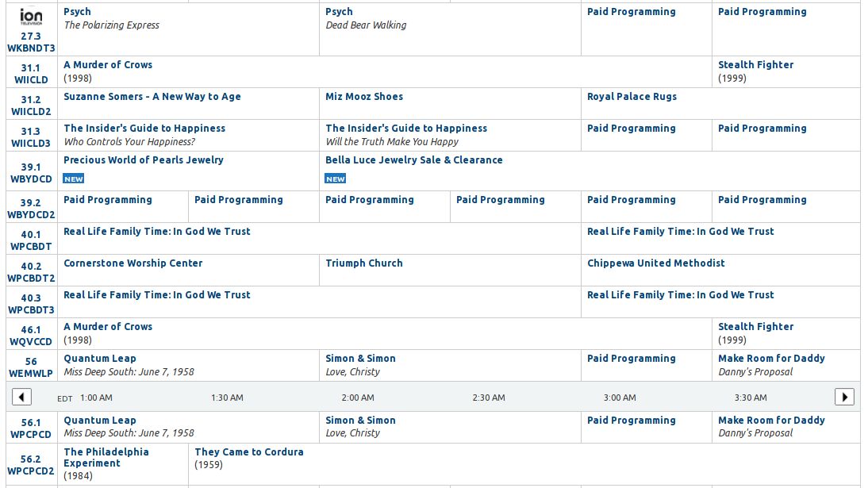The image size is (868, 488).
Task: Open Suzanne Somers - A New Way to Age
Action: [x=151, y=97]
